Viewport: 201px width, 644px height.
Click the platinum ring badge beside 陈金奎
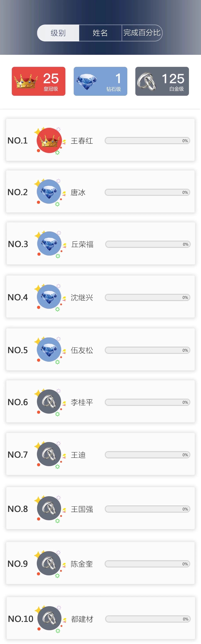[x=49, y=564]
